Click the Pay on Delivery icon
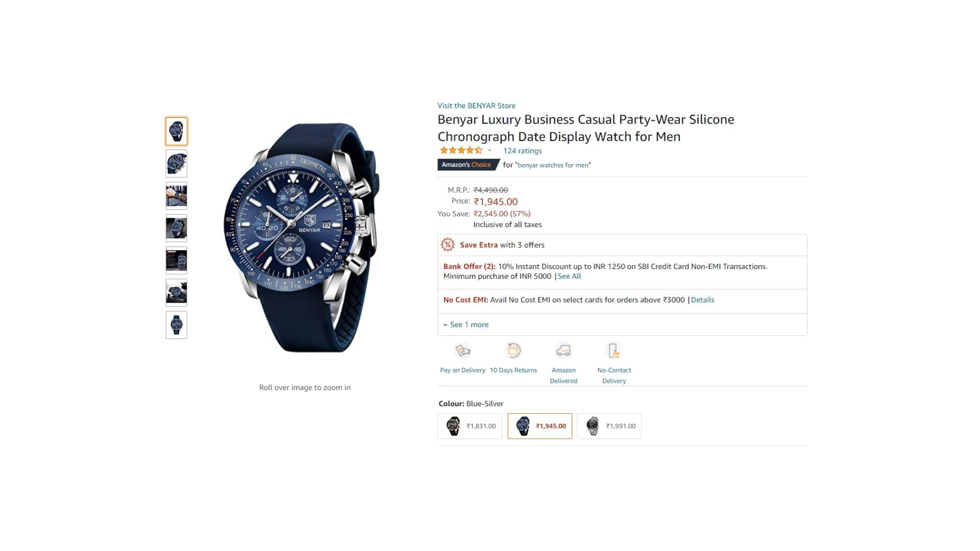 462,350
